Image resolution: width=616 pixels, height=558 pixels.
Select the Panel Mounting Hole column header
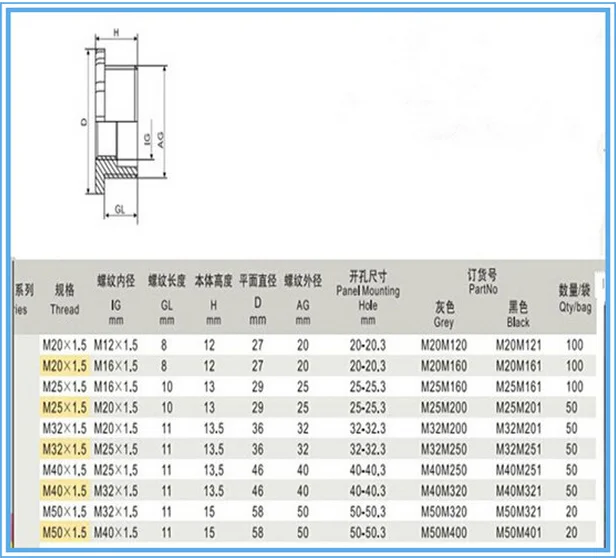(367, 297)
